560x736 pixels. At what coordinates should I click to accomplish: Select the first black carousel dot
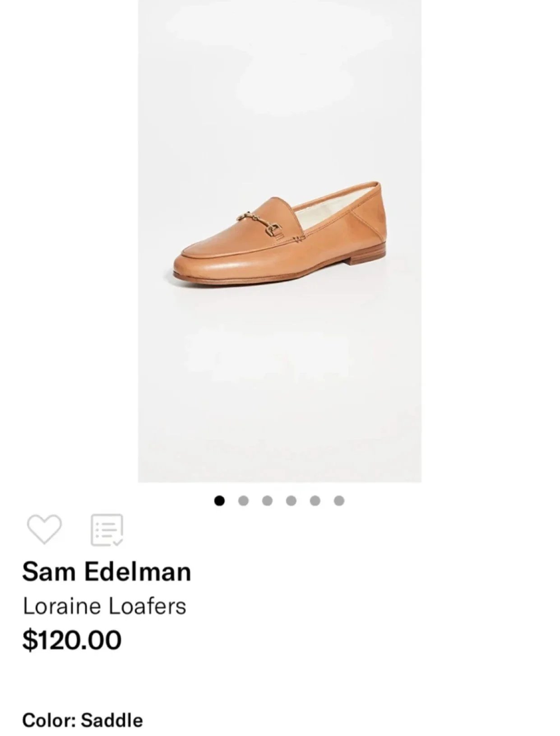click(219, 500)
